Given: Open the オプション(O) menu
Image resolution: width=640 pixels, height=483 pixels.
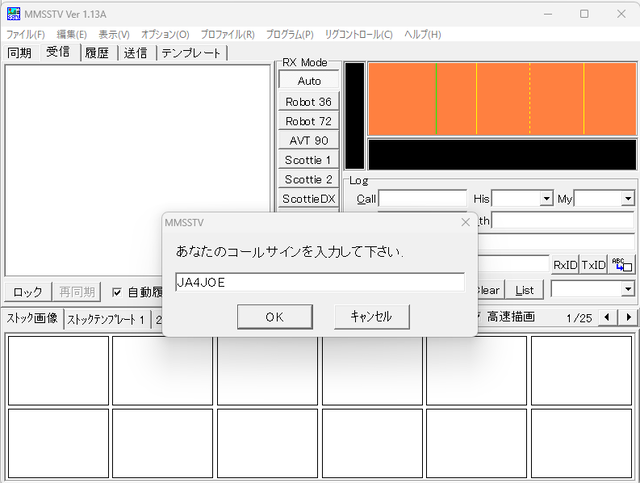Looking at the screenshot, I should click(165, 35).
